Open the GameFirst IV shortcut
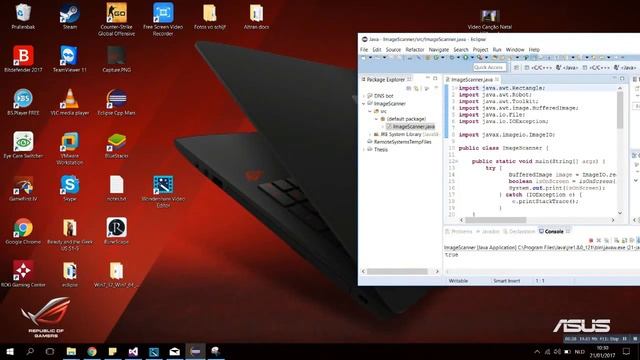The height and width of the screenshot is (360, 640). (23, 188)
